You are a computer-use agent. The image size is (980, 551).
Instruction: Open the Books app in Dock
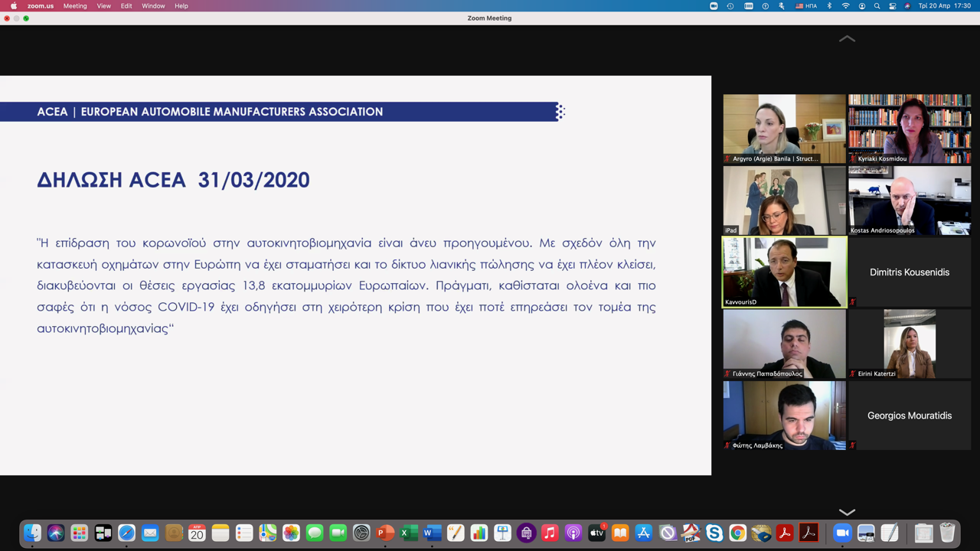tap(620, 533)
